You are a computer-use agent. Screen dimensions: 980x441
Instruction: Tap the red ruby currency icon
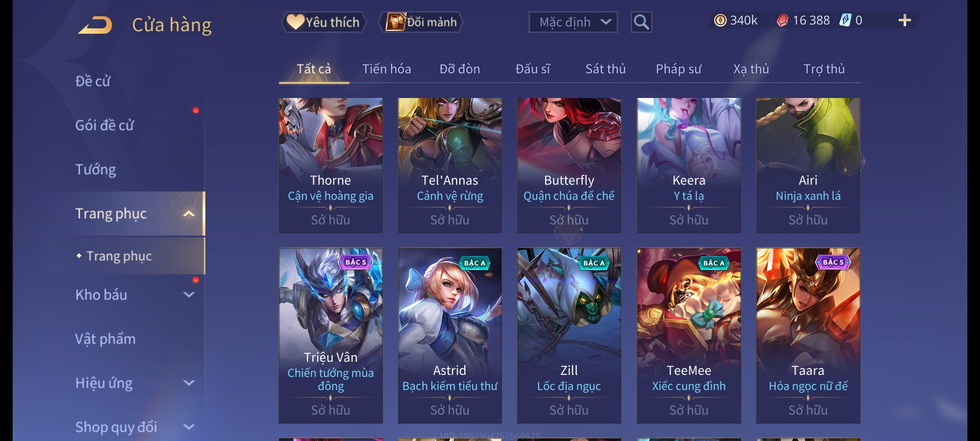[x=782, y=20]
